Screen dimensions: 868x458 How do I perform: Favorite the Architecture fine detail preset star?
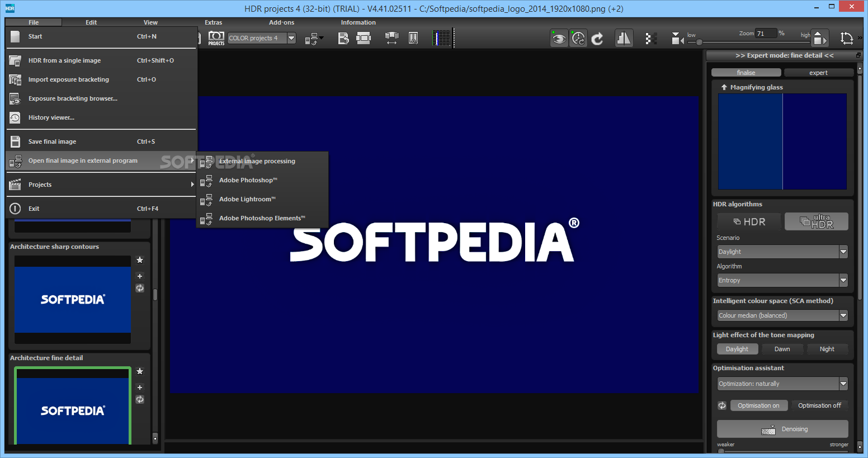tap(140, 371)
